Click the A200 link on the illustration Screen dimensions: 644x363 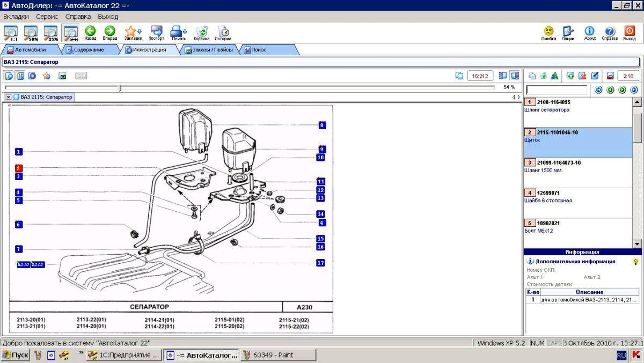point(24,264)
